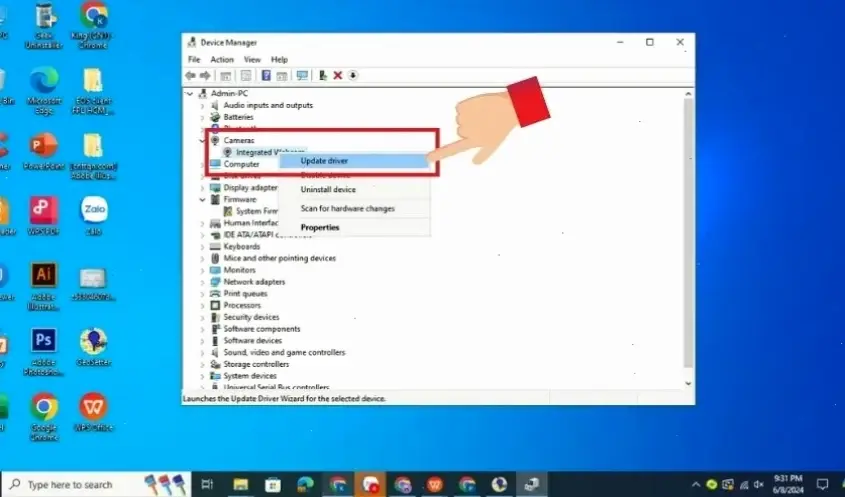Click the vertical scrollbar thumb in device tree
845x497 pixels.
tap(688, 233)
